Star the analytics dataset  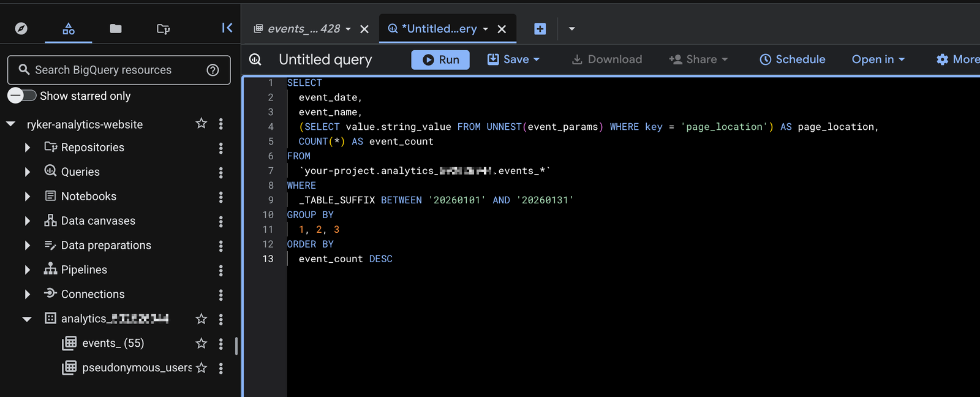202,319
